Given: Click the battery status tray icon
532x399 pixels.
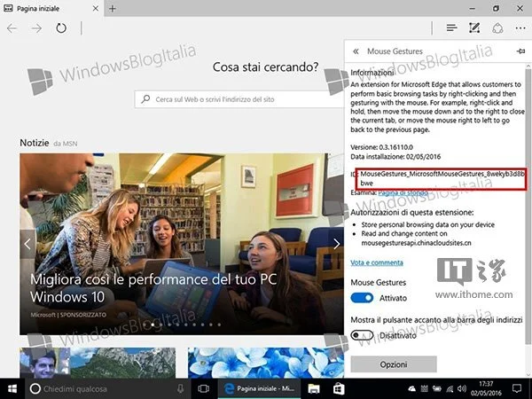Looking at the screenshot, I should click(x=436, y=389).
